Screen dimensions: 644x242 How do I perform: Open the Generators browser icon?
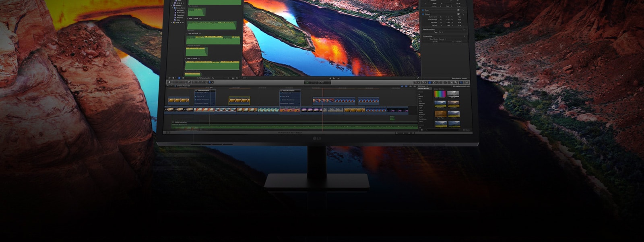[452, 82]
